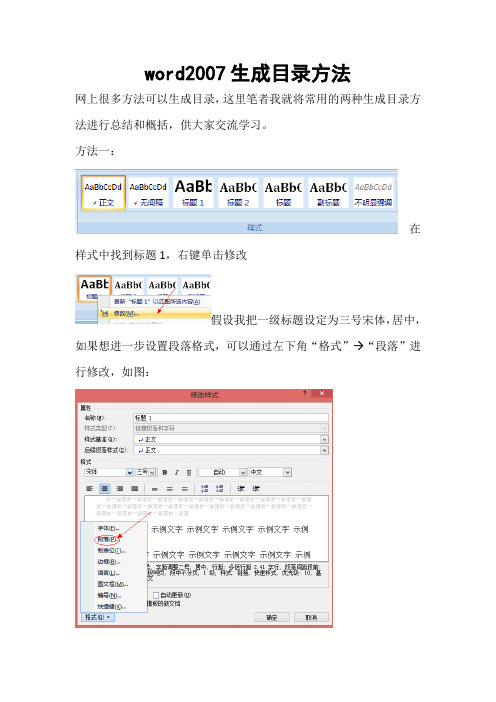
Task: Choose 语言(L) from the format menu
Action: point(109,573)
